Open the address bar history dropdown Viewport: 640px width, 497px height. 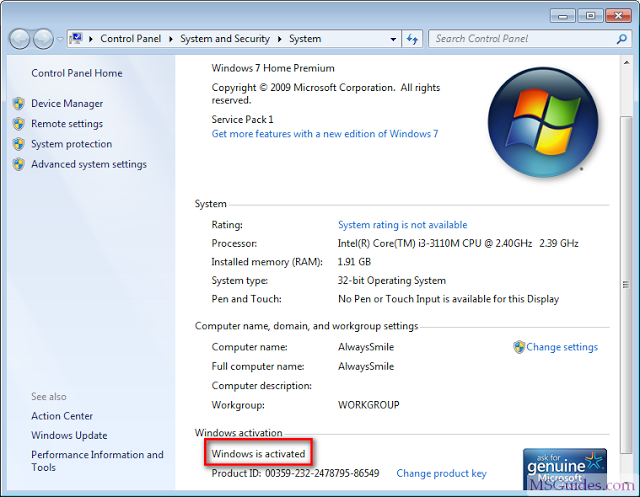[x=393, y=40]
